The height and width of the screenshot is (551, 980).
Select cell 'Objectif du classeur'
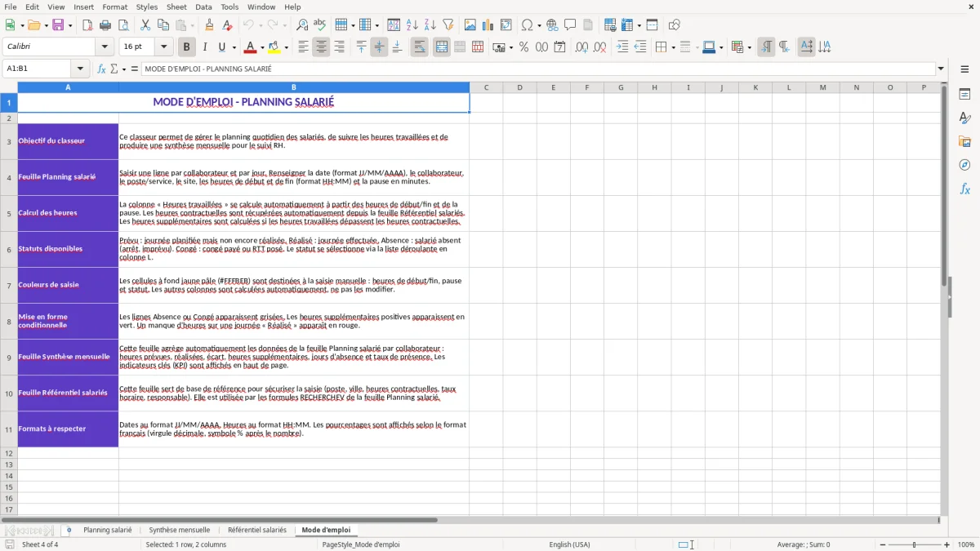coord(68,141)
